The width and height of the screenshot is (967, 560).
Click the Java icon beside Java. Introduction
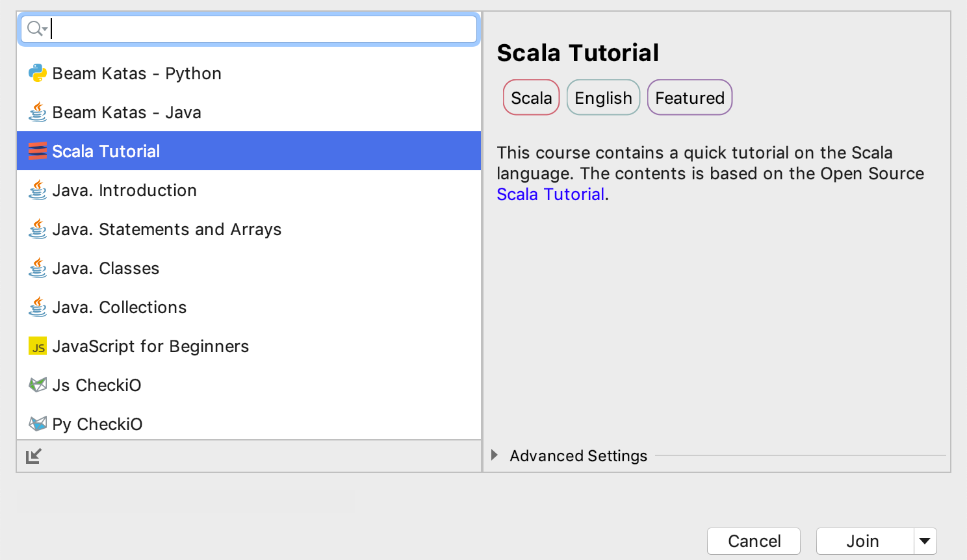coord(38,190)
